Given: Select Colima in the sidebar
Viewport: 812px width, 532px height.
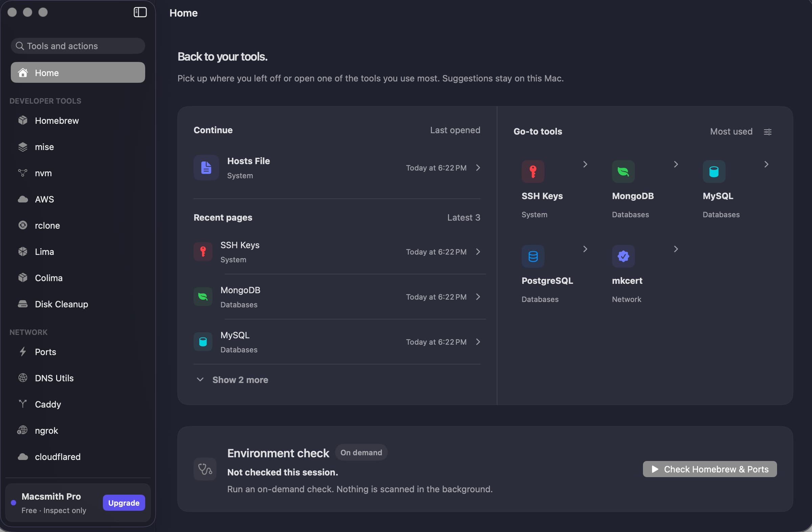Looking at the screenshot, I should 78,278.
